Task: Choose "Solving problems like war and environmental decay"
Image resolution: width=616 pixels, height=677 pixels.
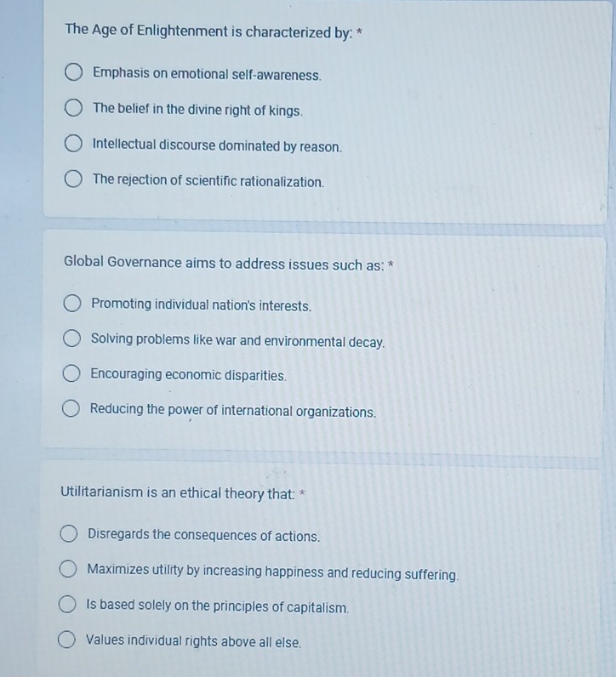Action: (x=71, y=338)
